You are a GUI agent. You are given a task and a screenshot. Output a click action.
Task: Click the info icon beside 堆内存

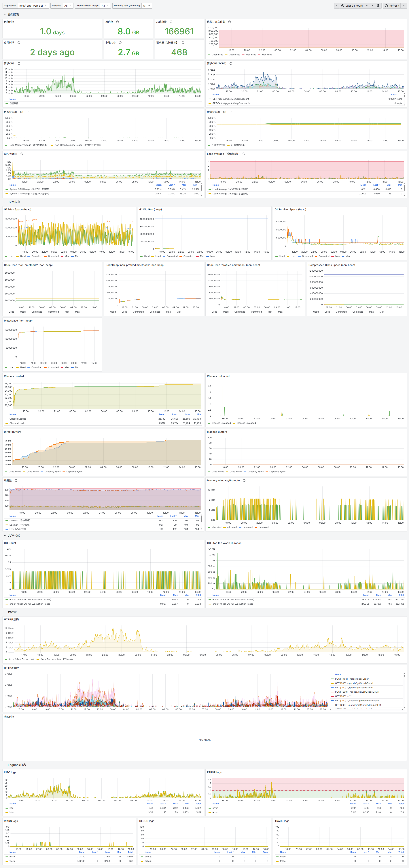[118, 22]
